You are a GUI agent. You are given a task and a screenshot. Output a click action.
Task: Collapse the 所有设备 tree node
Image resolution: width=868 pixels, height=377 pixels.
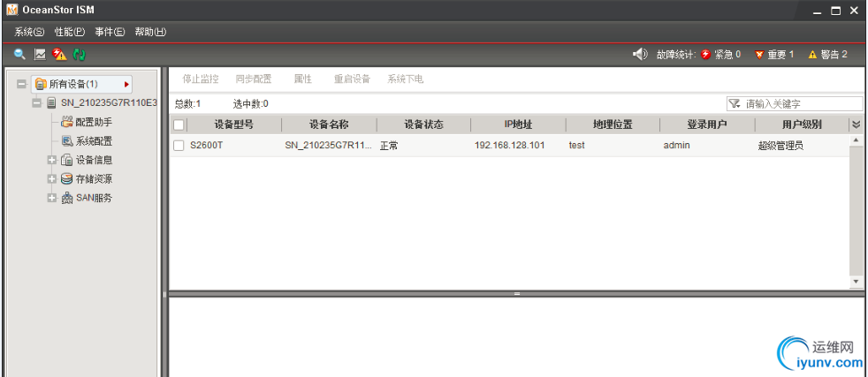click(21, 85)
